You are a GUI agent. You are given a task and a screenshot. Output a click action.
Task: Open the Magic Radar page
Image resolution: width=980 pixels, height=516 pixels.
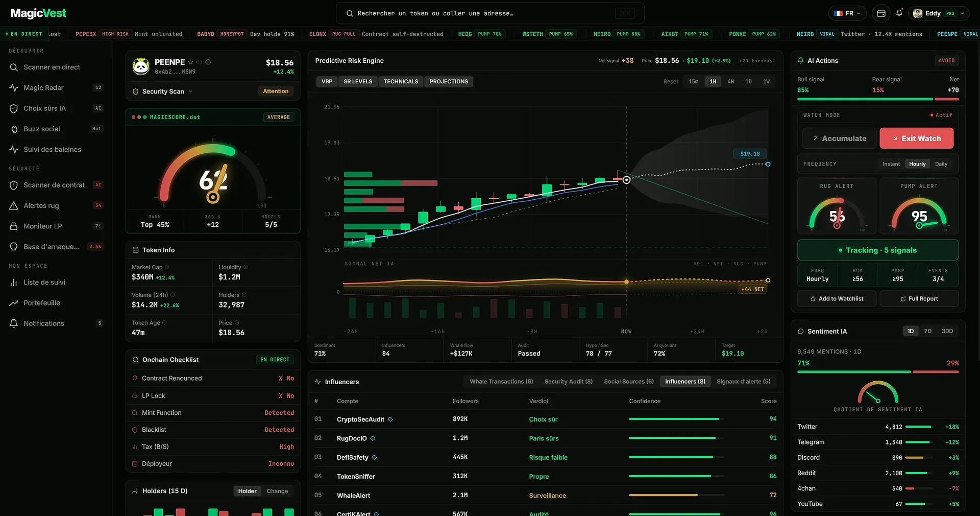(56, 88)
